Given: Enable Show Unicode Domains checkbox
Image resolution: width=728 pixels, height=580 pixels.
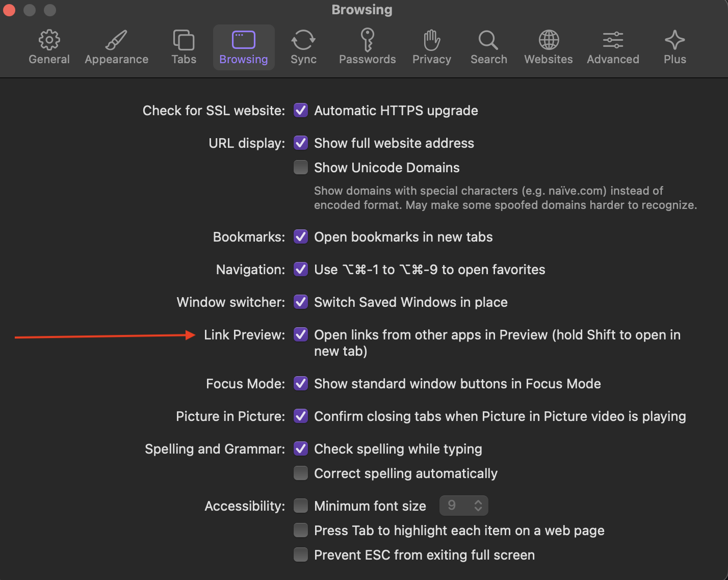Looking at the screenshot, I should 301,168.
